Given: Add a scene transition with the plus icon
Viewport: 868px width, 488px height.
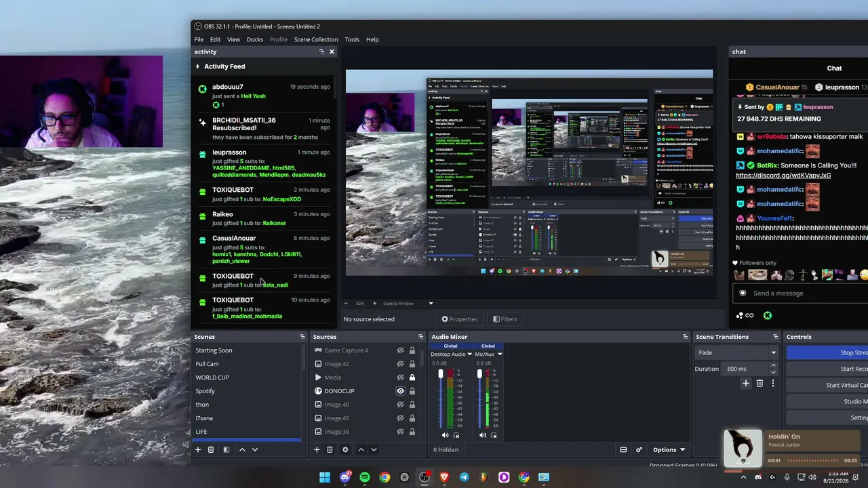Looking at the screenshot, I should click(x=746, y=384).
